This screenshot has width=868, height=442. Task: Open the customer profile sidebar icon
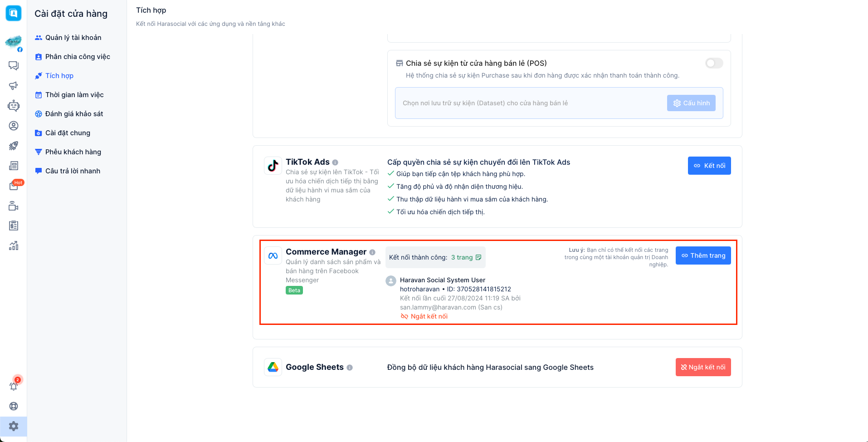click(x=14, y=126)
